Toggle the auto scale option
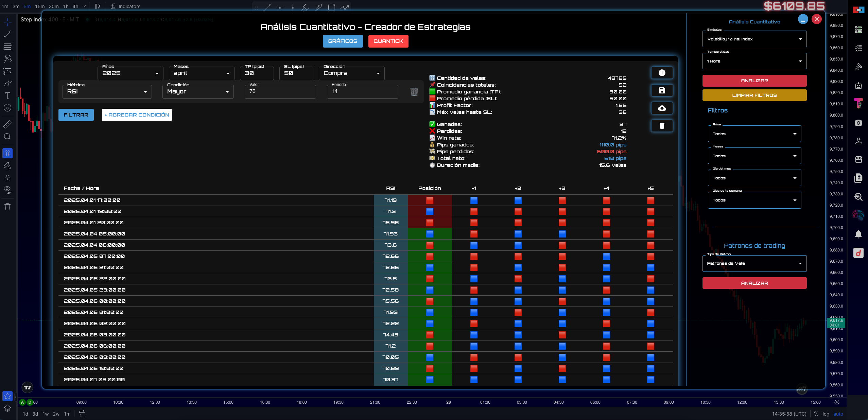Image resolution: width=868 pixels, height=420 pixels. [838, 414]
